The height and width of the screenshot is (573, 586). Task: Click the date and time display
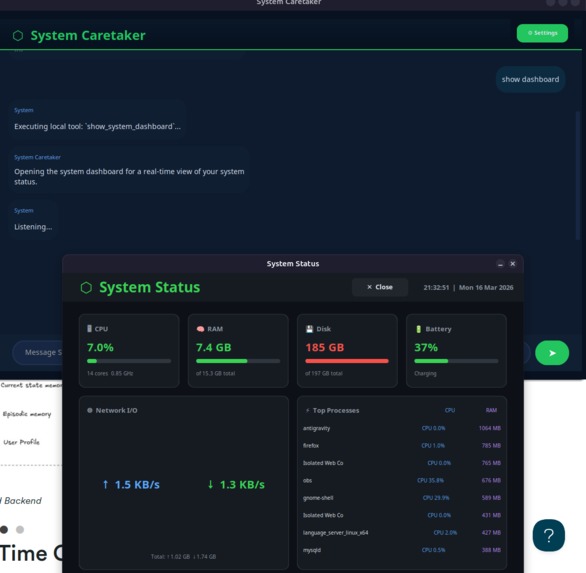point(468,287)
